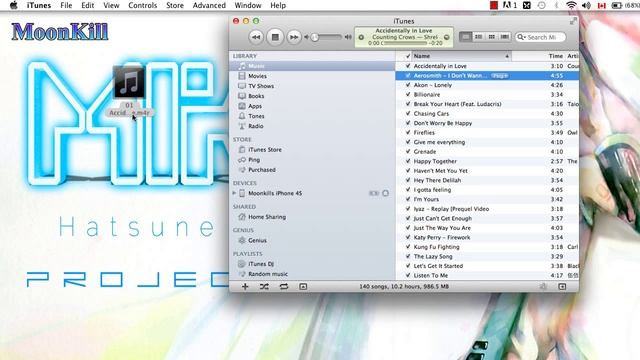Click the playback progress bar
The image size is (640, 360).
(404, 43)
